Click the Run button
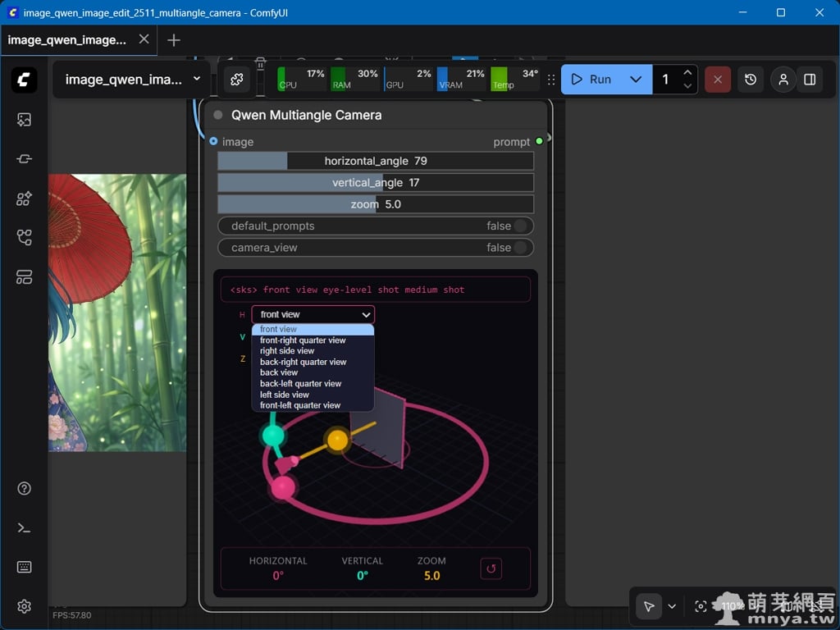 click(x=591, y=80)
